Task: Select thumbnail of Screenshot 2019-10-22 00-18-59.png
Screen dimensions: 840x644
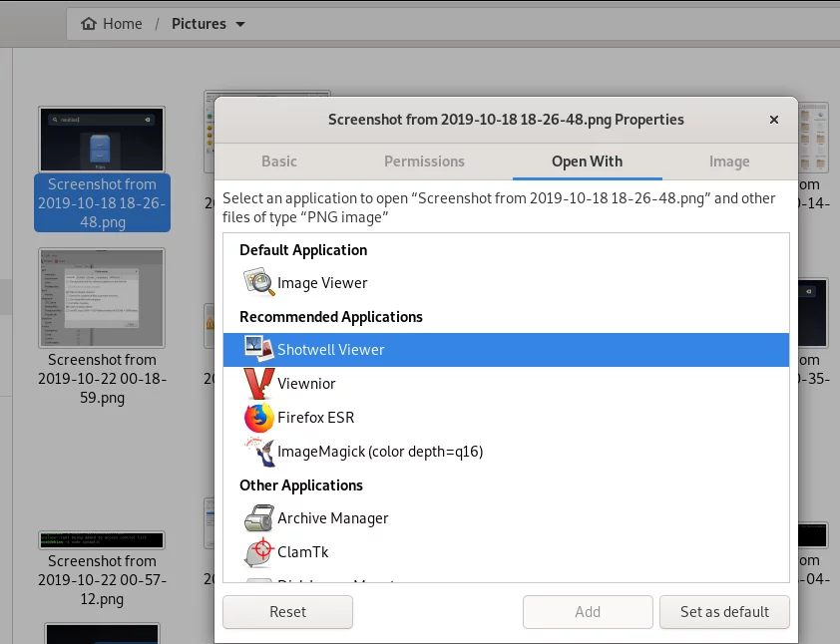Action: [102, 298]
